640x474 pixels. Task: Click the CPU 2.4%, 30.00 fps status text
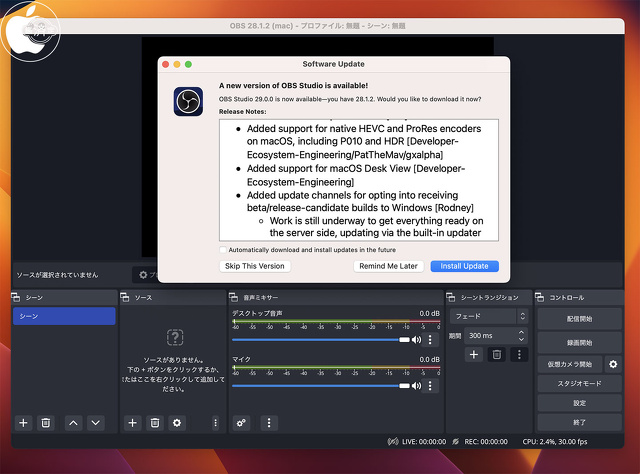(555, 441)
